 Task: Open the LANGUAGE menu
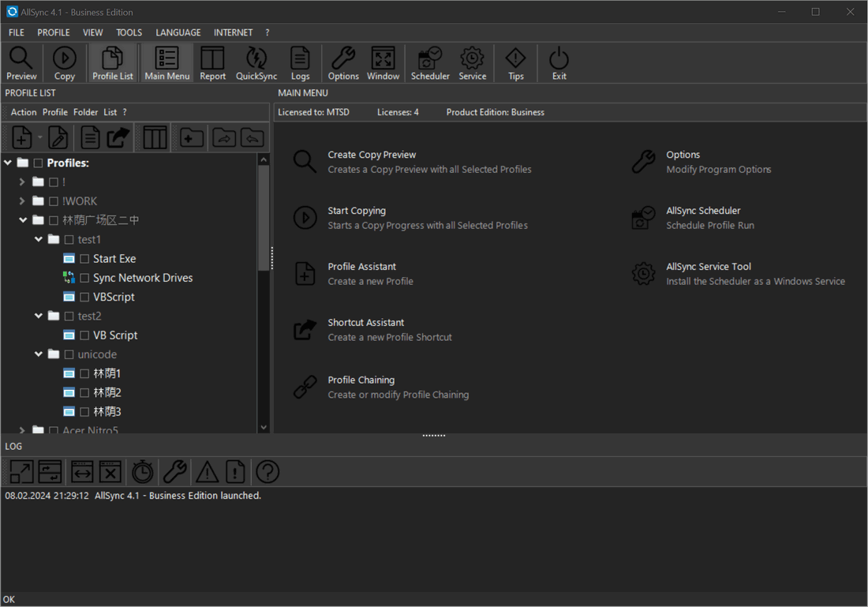click(x=178, y=32)
